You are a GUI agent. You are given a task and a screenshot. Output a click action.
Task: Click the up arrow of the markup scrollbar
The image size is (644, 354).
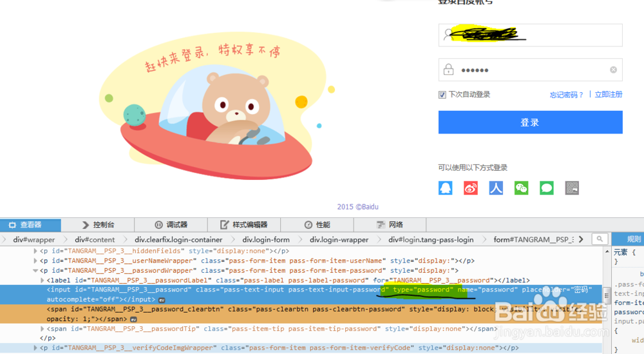click(x=607, y=251)
